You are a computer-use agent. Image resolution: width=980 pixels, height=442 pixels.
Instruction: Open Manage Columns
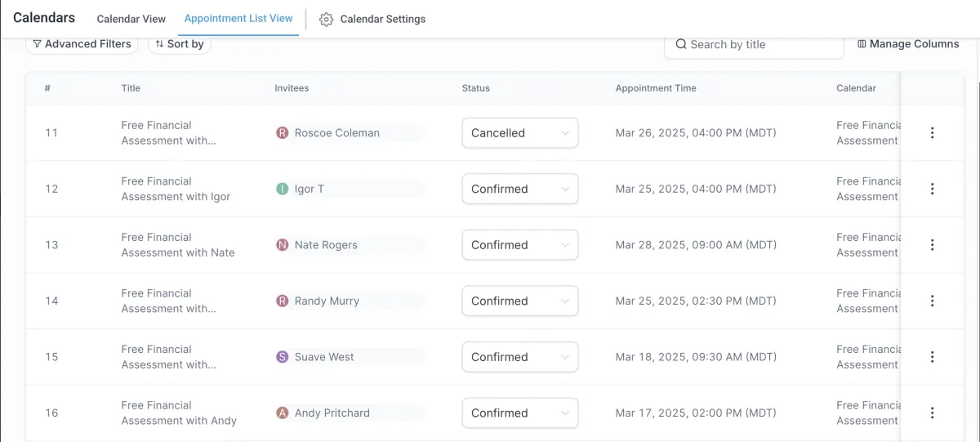908,44
